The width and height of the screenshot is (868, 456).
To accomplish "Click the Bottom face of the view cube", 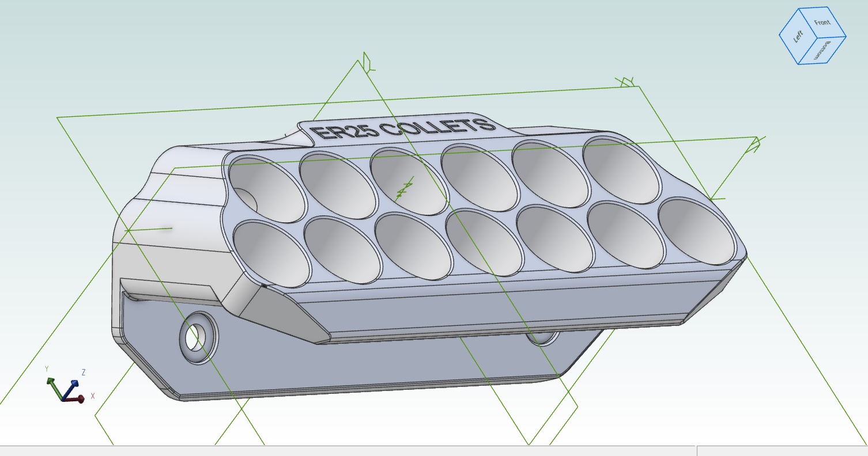I will coord(824,49).
